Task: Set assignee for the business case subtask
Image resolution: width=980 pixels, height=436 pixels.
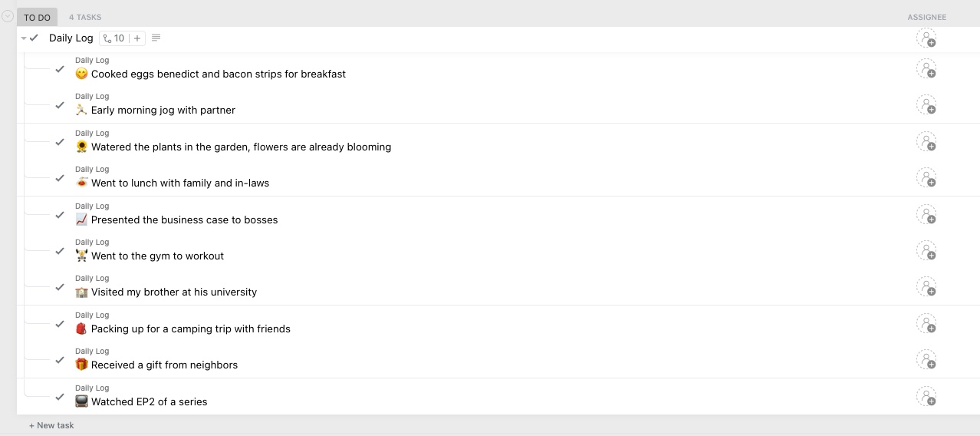Action: tap(926, 215)
